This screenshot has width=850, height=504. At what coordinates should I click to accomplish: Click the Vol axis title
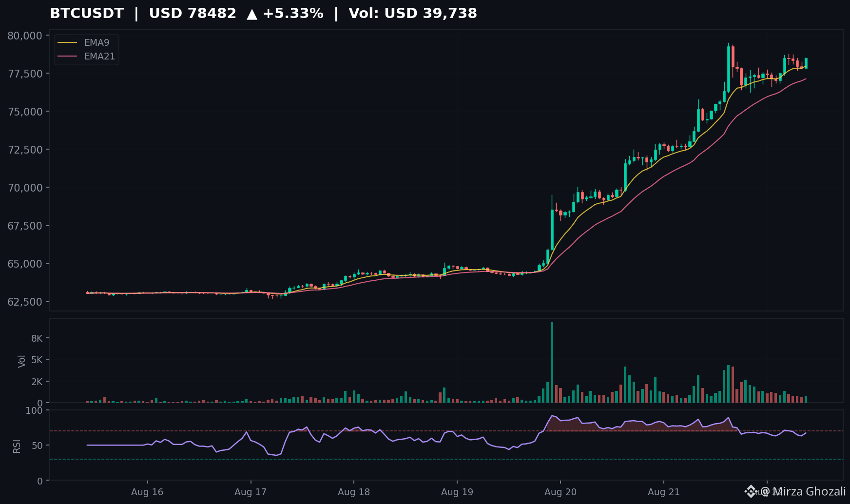tap(21, 361)
